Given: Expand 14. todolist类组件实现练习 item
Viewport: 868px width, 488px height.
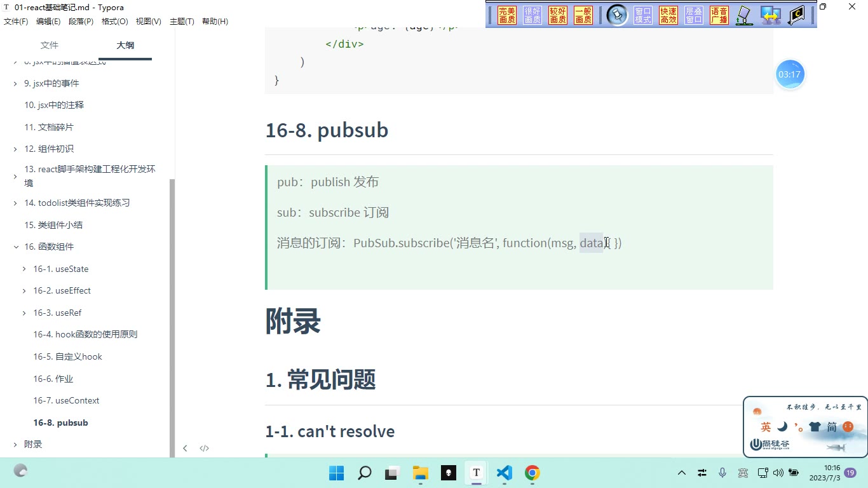Looking at the screenshot, I should (16, 203).
